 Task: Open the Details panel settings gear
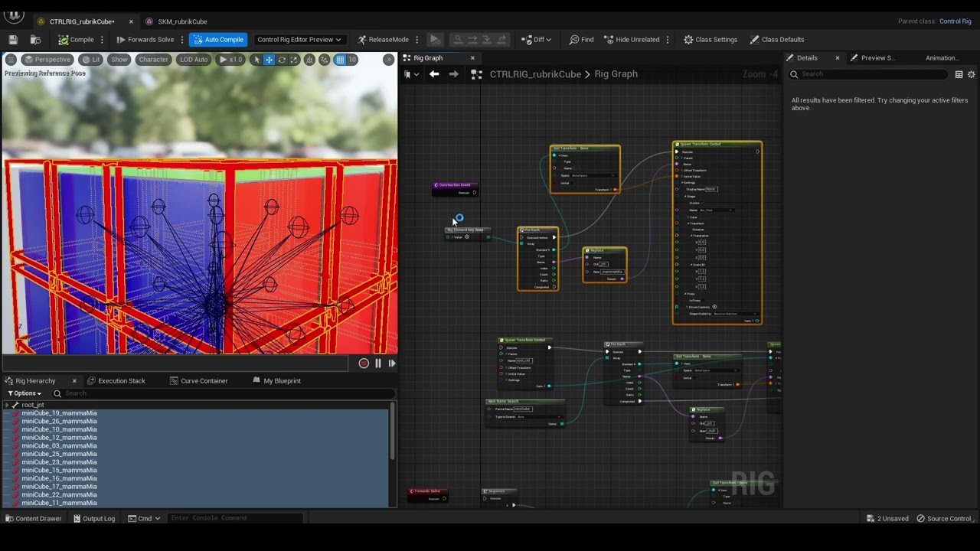coord(971,74)
